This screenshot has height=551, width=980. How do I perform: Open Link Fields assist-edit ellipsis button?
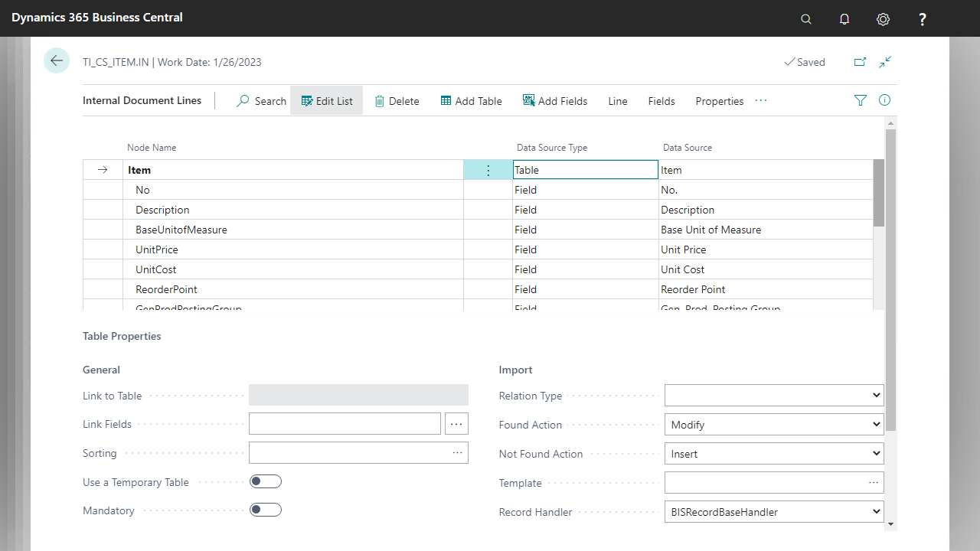(x=457, y=424)
